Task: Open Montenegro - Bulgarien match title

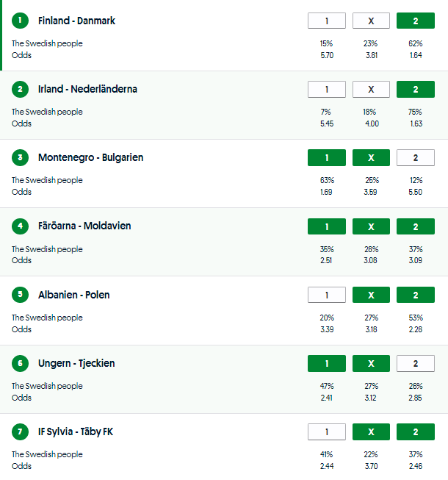Action: 90,157
